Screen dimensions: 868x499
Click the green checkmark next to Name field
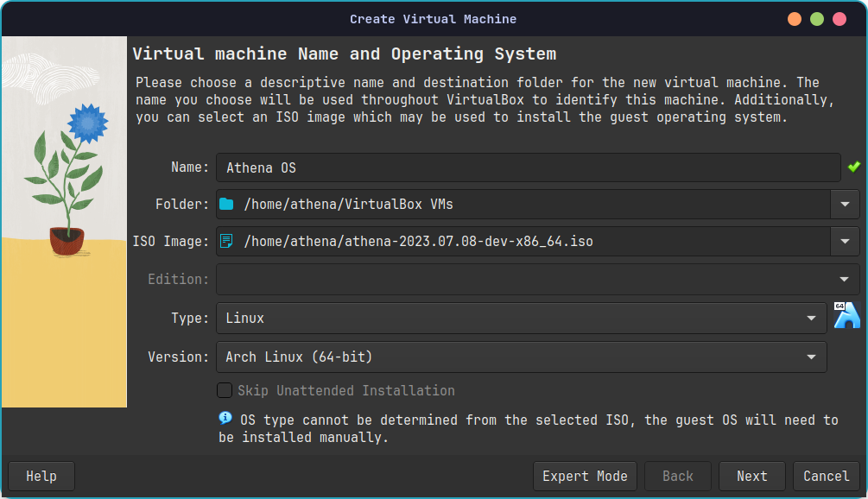[854, 167]
